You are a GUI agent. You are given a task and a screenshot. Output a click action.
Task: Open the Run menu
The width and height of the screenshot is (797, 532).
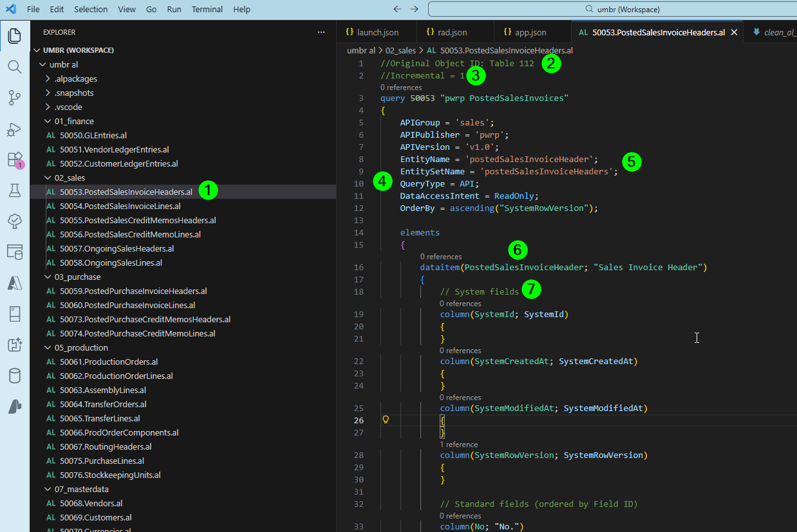pos(174,9)
